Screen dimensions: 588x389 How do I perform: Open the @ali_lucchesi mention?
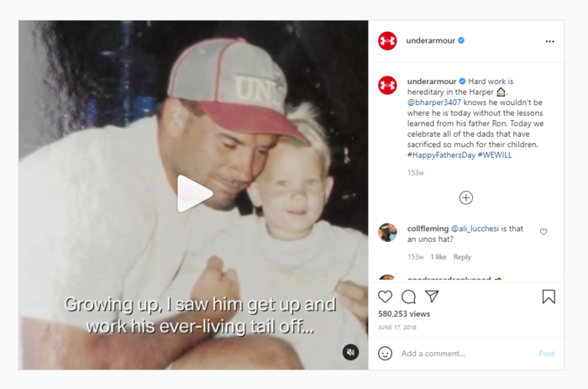coord(475,229)
